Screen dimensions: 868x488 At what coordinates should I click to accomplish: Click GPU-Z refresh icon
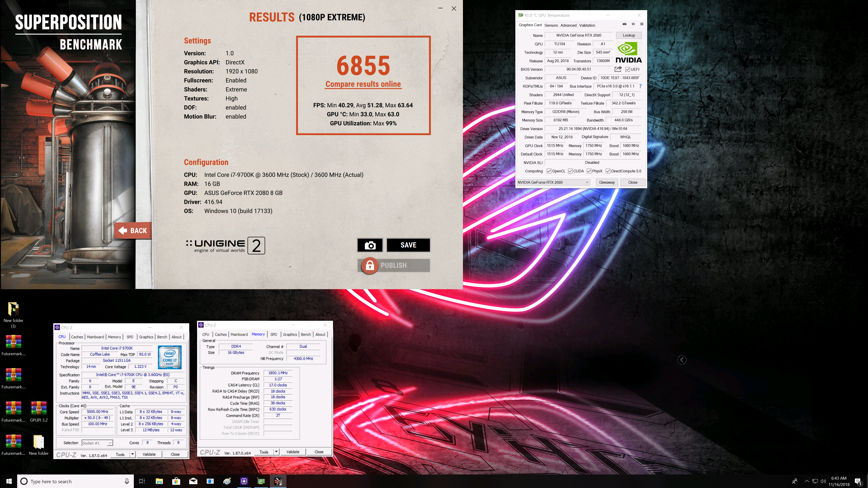(x=633, y=24)
